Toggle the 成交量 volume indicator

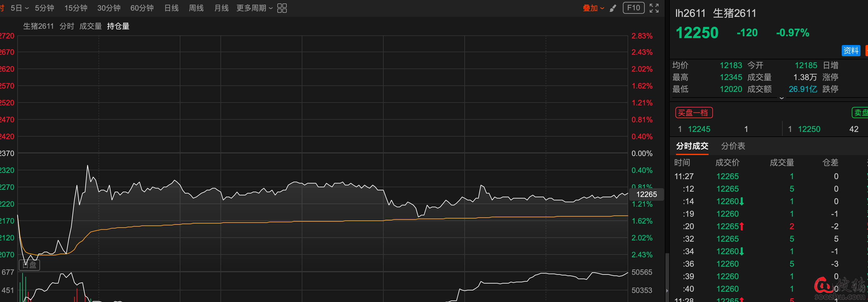[x=90, y=26]
